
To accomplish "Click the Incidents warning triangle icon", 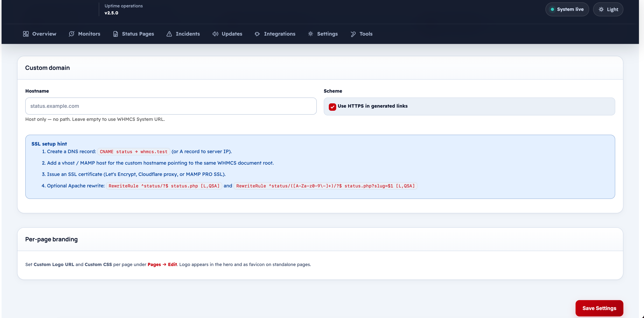I will click(x=169, y=34).
